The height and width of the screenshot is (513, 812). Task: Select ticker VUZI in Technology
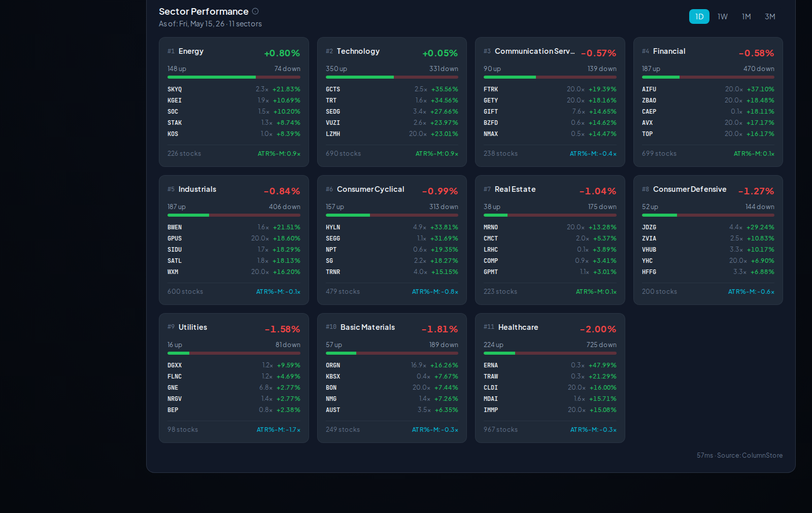333,123
